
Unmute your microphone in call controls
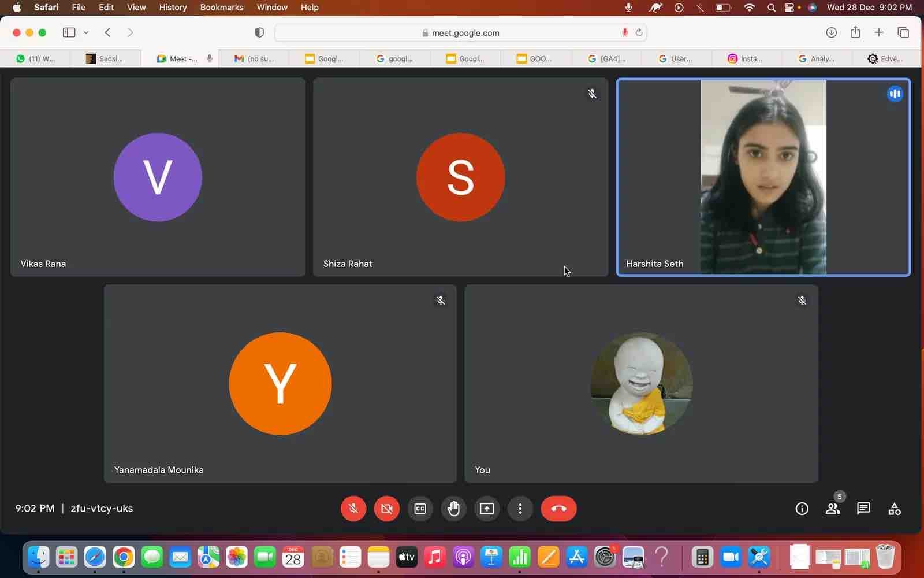click(353, 509)
